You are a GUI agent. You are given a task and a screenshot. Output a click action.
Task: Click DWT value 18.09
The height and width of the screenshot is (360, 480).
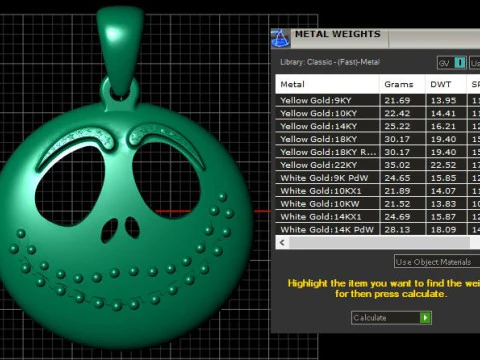tap(443, 230)
